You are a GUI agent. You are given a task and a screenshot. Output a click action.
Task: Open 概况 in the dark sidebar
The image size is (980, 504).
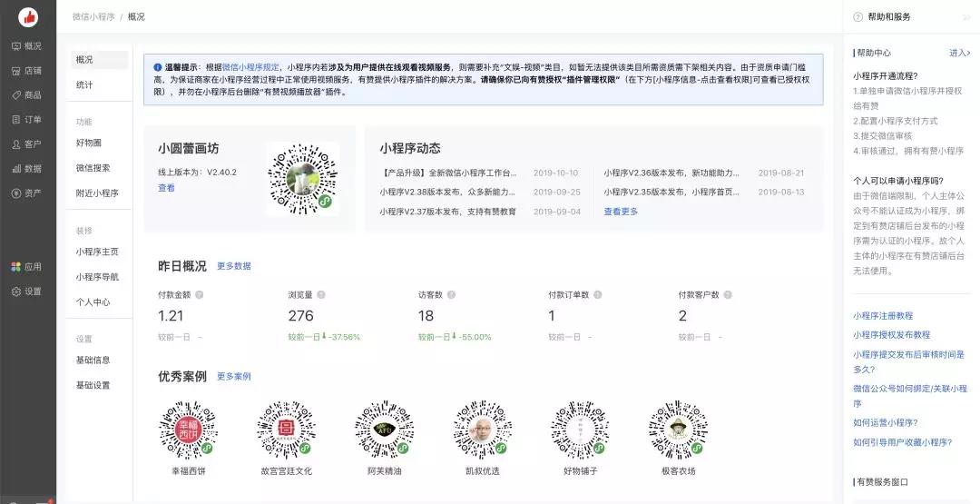27,46
